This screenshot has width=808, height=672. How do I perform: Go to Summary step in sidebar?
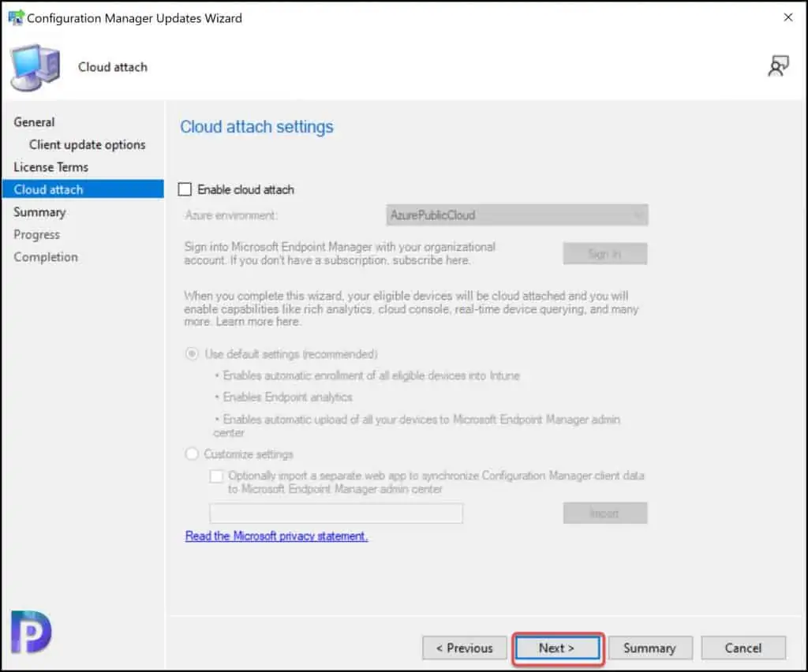point(39,212)
